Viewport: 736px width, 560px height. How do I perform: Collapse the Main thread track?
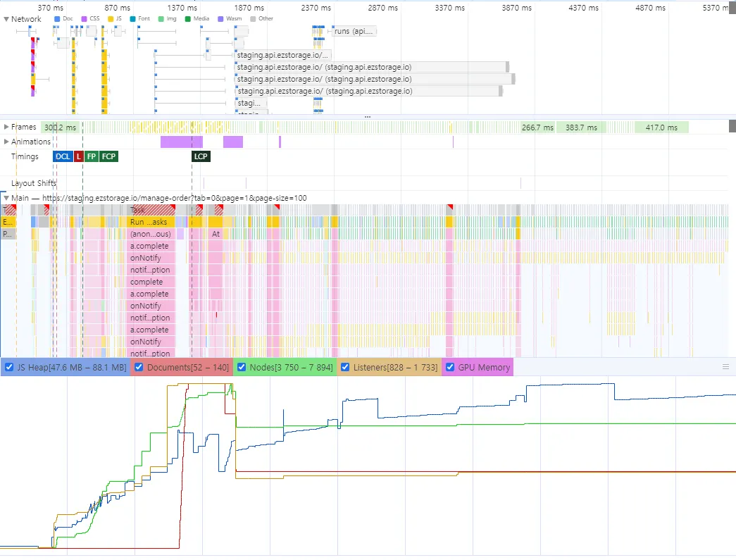point(7,198)
